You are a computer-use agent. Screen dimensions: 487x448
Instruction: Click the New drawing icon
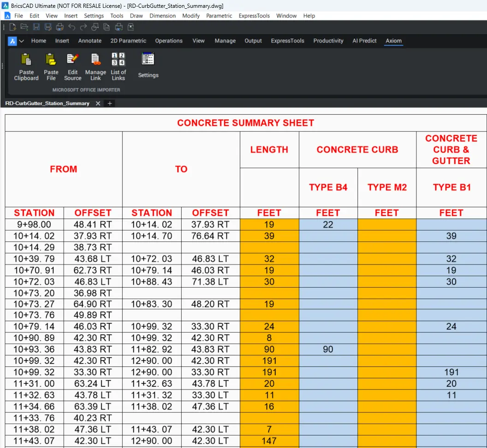13,27
